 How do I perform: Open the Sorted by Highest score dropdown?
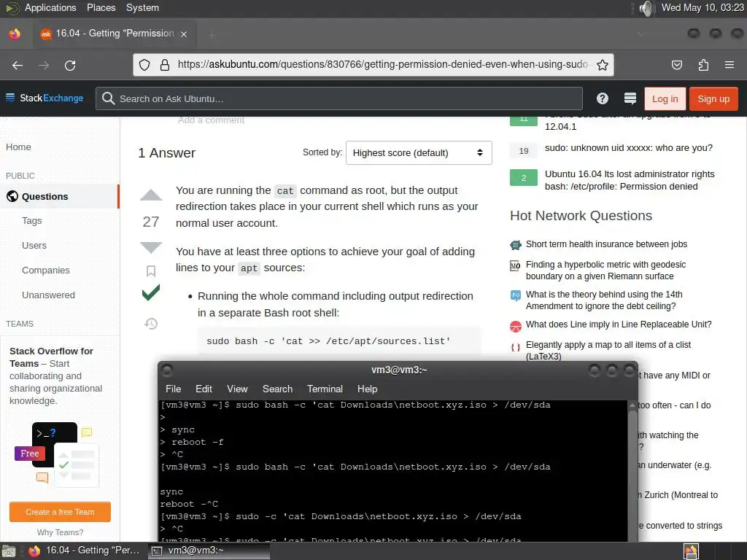click(x=419, y=153)
